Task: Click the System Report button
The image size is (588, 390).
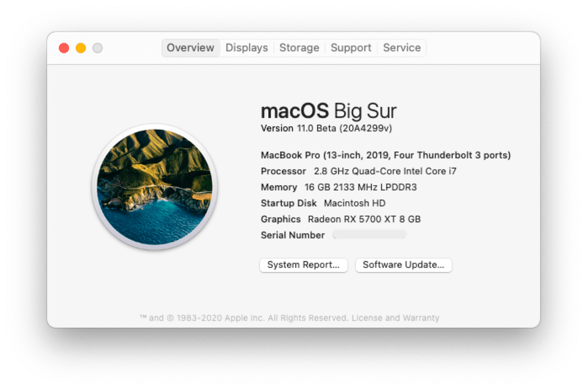Action: [304, 265]
